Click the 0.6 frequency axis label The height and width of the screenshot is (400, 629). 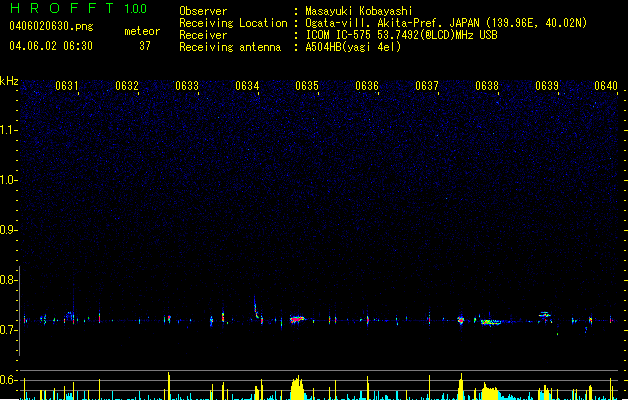tap(8, 380)
